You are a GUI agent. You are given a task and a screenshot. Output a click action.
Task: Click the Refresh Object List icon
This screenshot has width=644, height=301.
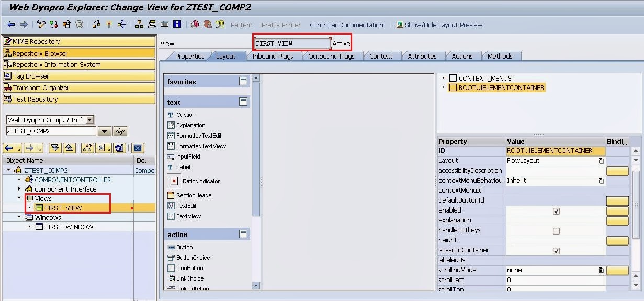click(x=120, y=148)
